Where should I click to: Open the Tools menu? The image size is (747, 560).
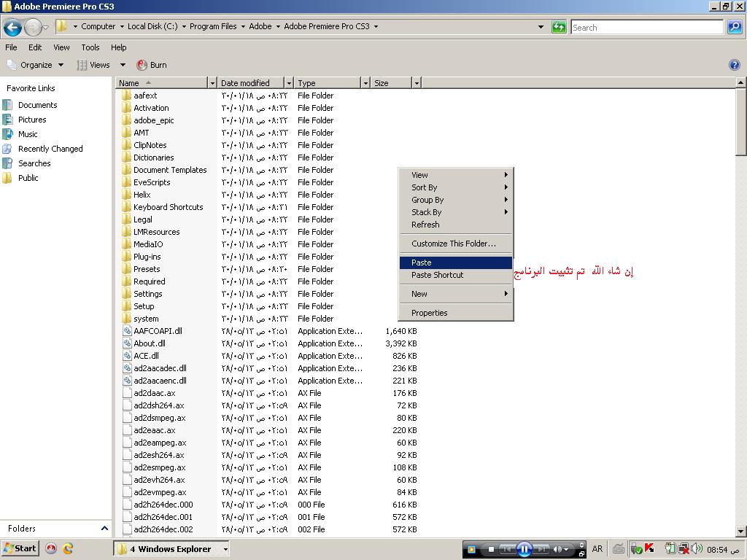click(90, 47)
